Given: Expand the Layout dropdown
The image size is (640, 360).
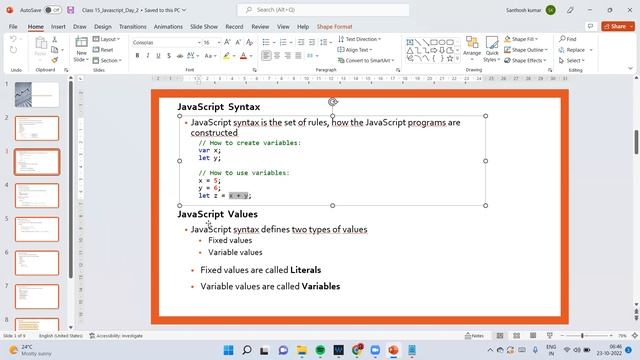Looking at the screenshot, I should tap(107, 39).
